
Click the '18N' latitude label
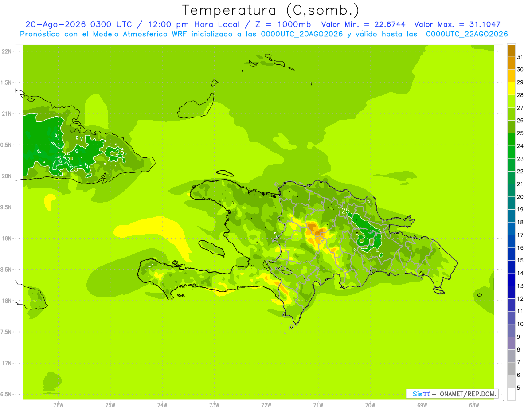[7, 301]
